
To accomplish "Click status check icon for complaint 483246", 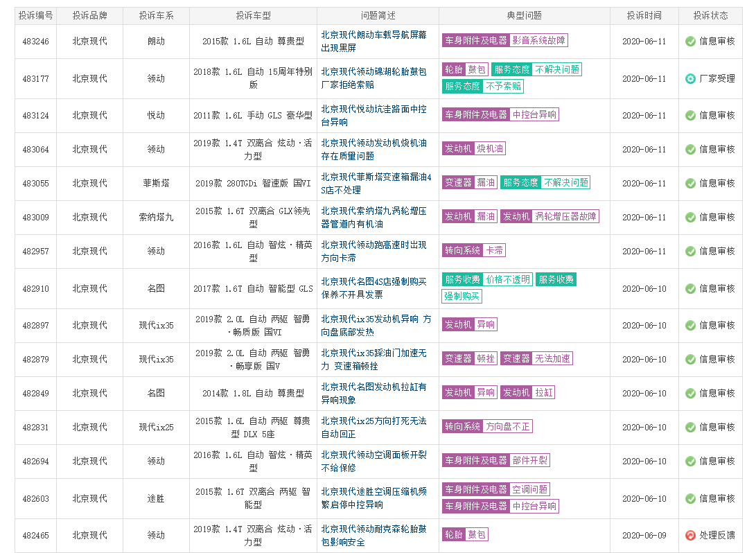I will point(690,42).
